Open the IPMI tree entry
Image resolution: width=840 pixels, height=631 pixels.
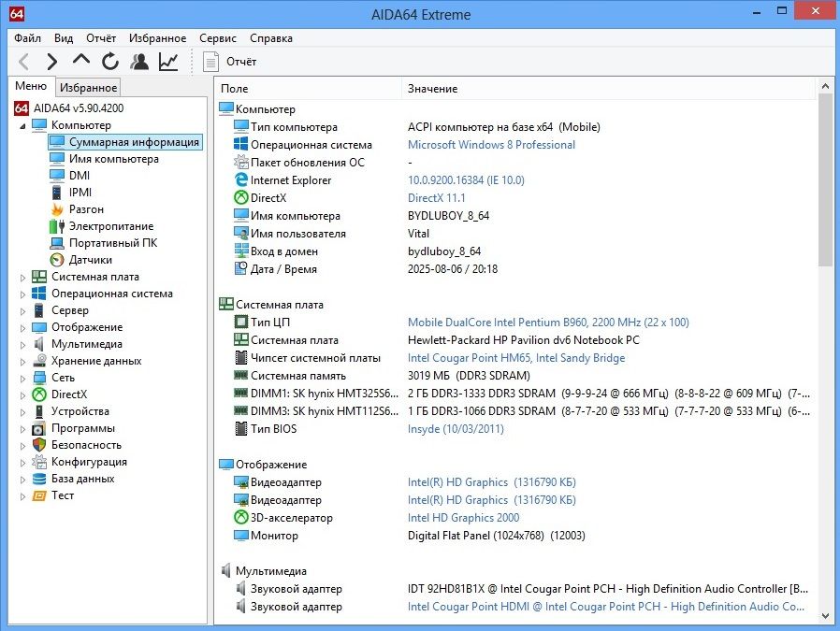click(80, 193)
